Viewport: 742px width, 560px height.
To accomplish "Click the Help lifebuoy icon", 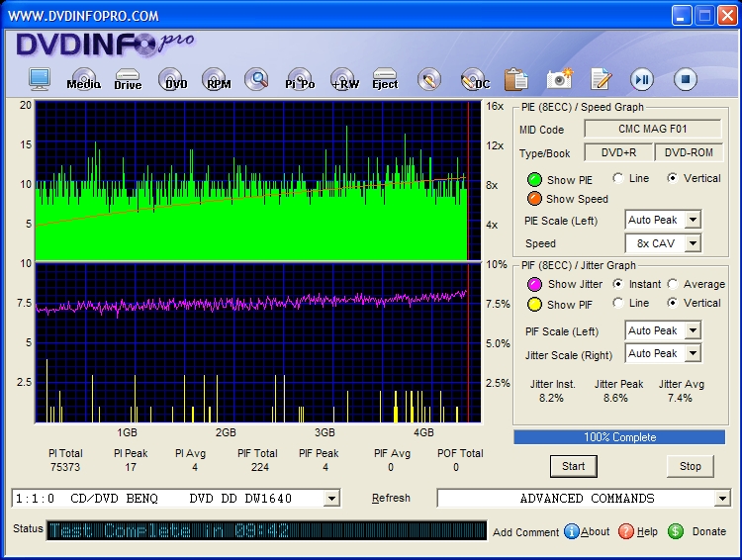I will [x=626, y=531].
